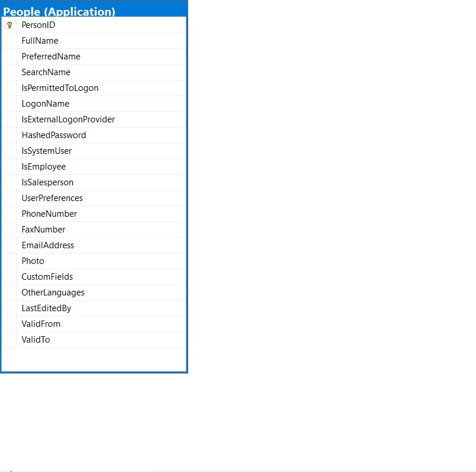Click the primary key icon beside PersonID

tap(9, 25)
